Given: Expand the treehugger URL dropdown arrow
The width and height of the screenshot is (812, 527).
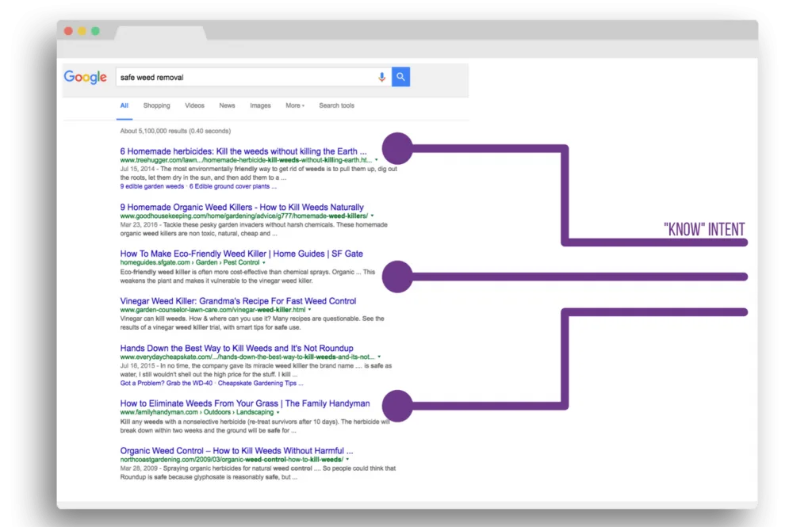Looking at the screenshot, I should [x=377, y=161].
